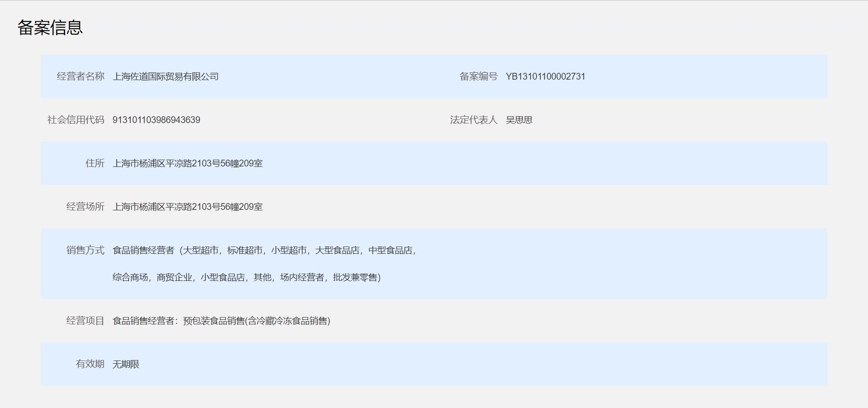The image size is (868, 408).
Task: Click the 社会信用代码 field label
Action: pos(76,120)
